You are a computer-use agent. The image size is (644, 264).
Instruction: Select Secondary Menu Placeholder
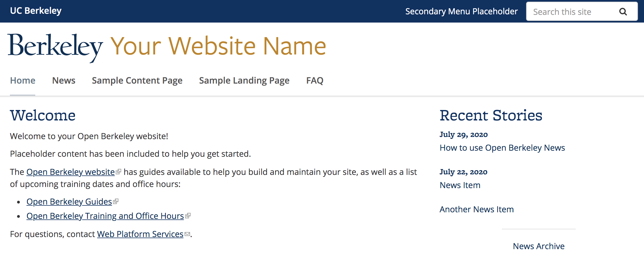[461, 12]
